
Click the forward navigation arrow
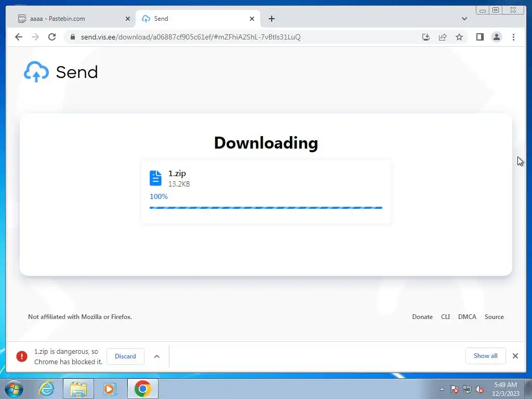point(35,37)
